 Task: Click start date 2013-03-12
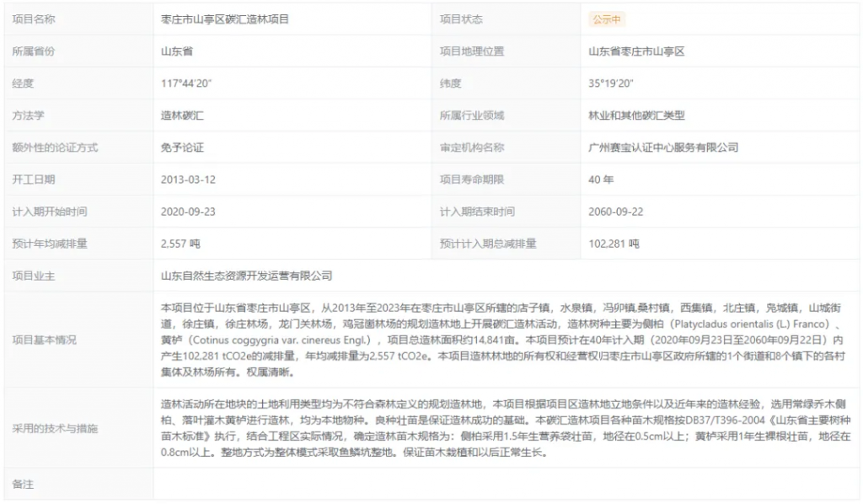[x=188, y=180]
